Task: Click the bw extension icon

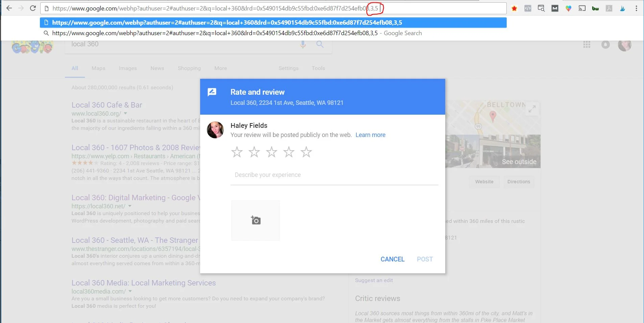Action: 595,8
